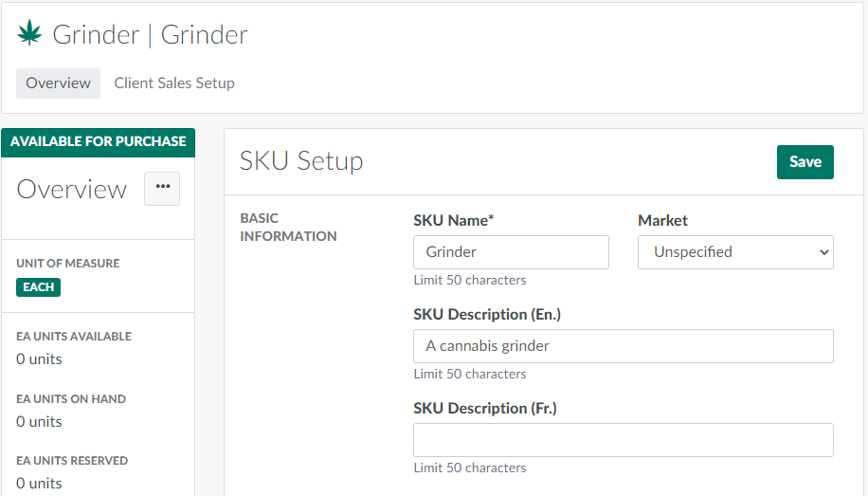Click the Market field label

click(x=662, y=220)
